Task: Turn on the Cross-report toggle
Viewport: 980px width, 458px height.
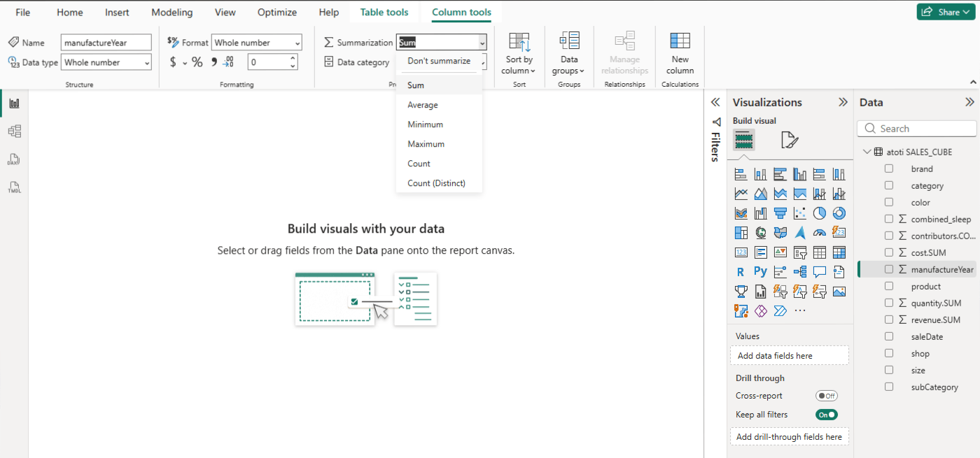Action: [x=827, y=396]
